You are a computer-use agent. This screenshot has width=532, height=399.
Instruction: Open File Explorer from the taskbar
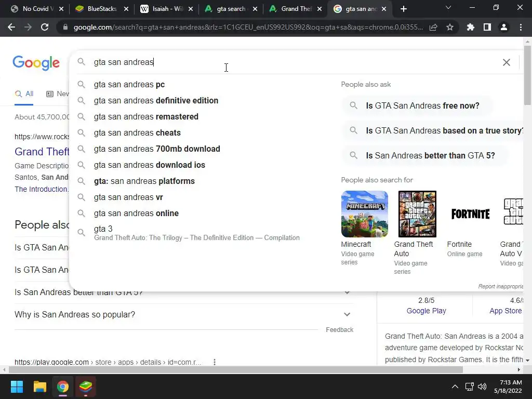39,387
